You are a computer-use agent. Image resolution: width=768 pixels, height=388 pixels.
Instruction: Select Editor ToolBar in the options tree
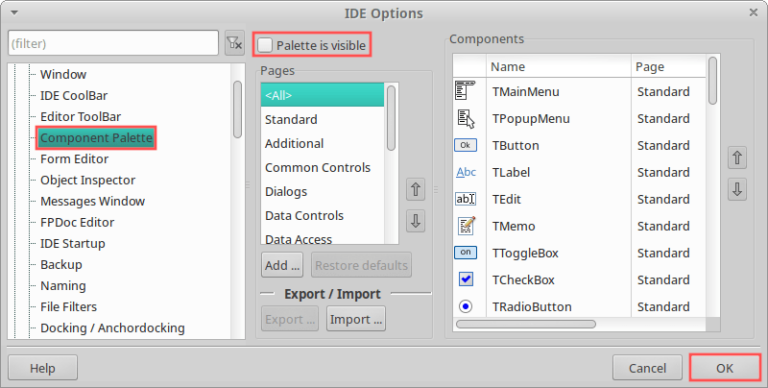pos(80,117)
